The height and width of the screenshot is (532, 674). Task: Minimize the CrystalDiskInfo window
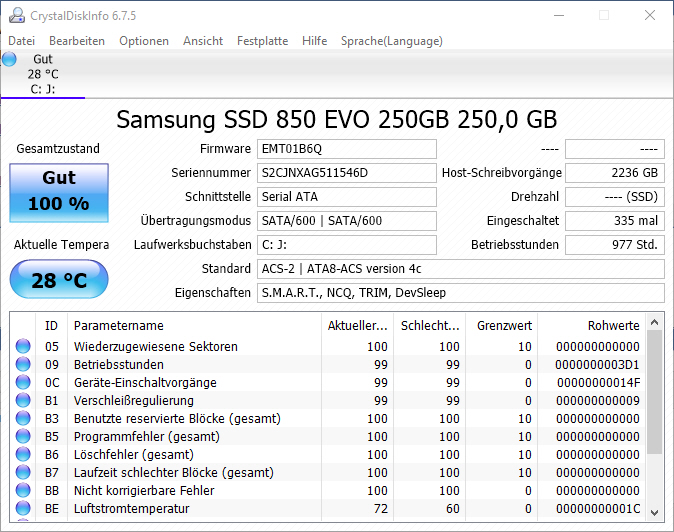pyautogui.click(x=559, y=15)
